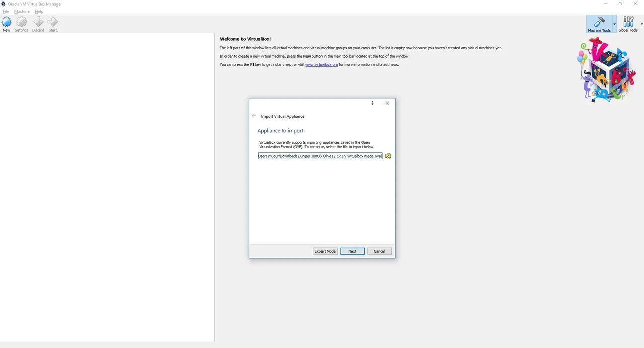Screen dimensions: 644x348
Task: Click the Discard toolbar icon
Action: coord(38,24)
